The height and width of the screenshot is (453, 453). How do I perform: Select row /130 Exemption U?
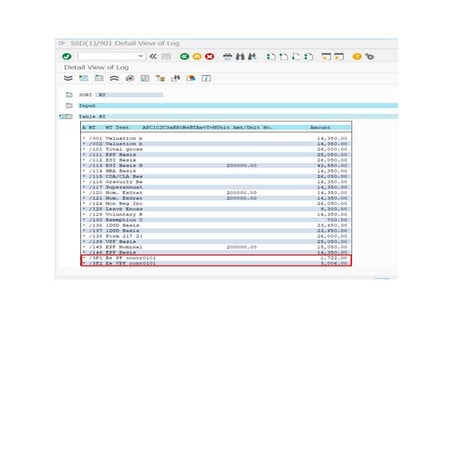(x=216, y=220)
